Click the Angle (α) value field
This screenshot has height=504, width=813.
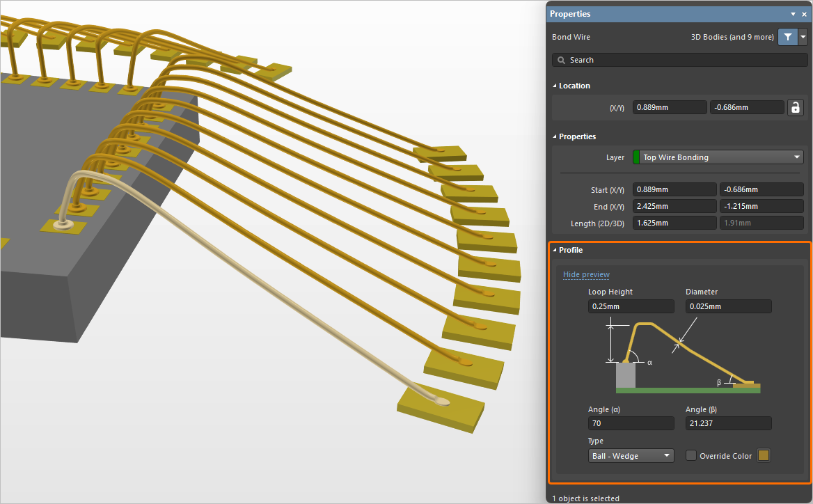[631, 423]
